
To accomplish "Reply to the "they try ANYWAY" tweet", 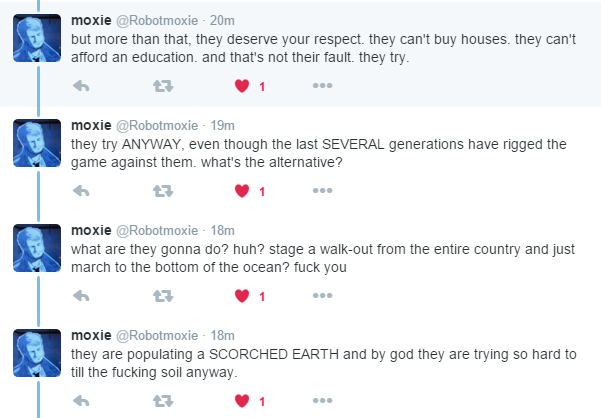I will 82,191.
